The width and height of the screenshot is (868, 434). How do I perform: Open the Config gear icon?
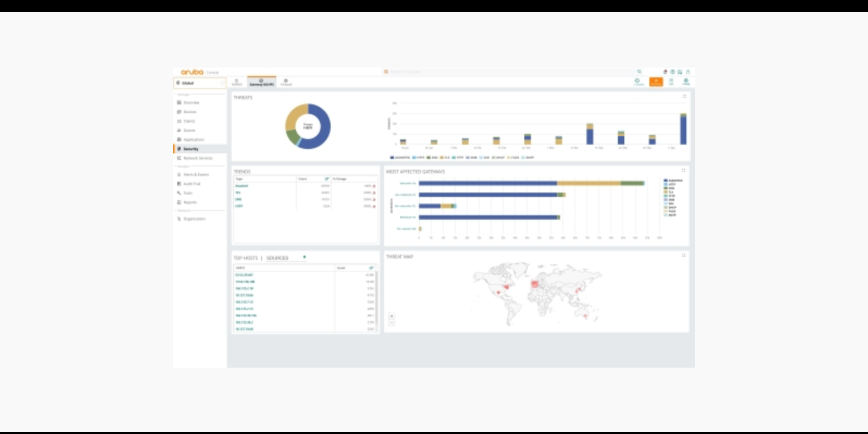[686, 82]
